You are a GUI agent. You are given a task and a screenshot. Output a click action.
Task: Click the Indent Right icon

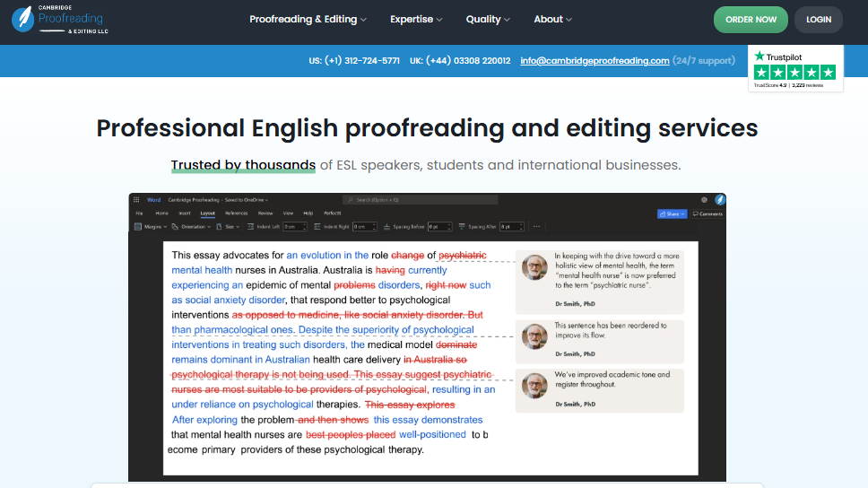point(317,227)
